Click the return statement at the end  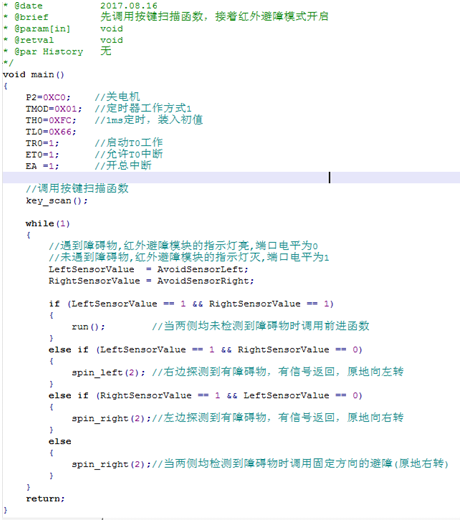(x=45, y=499)
